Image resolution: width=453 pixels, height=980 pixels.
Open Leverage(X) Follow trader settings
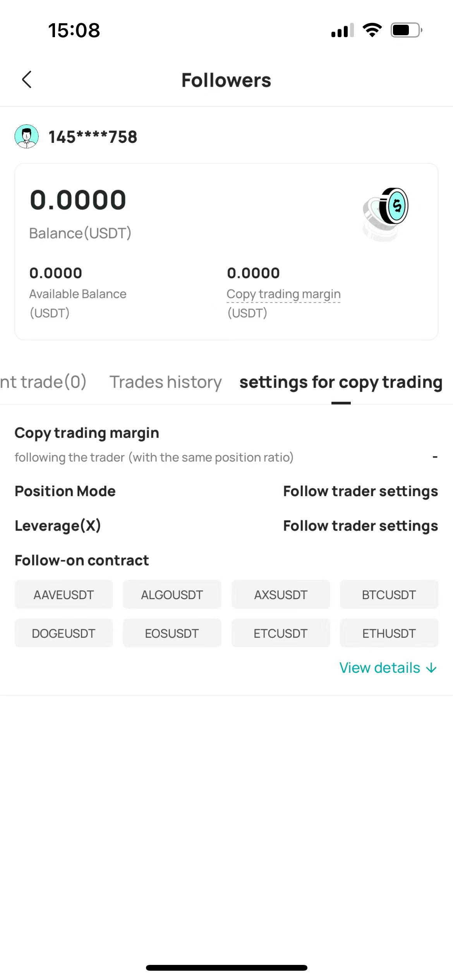(x=360, y=526)
